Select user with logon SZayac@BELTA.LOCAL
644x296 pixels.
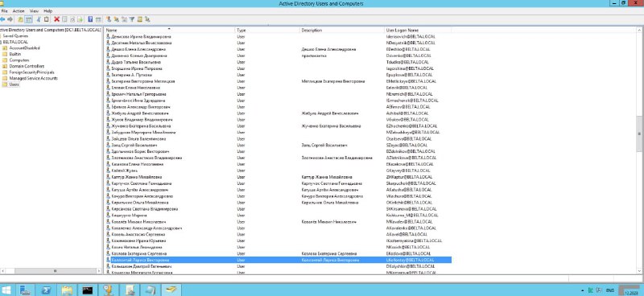(x=278, y=145)
